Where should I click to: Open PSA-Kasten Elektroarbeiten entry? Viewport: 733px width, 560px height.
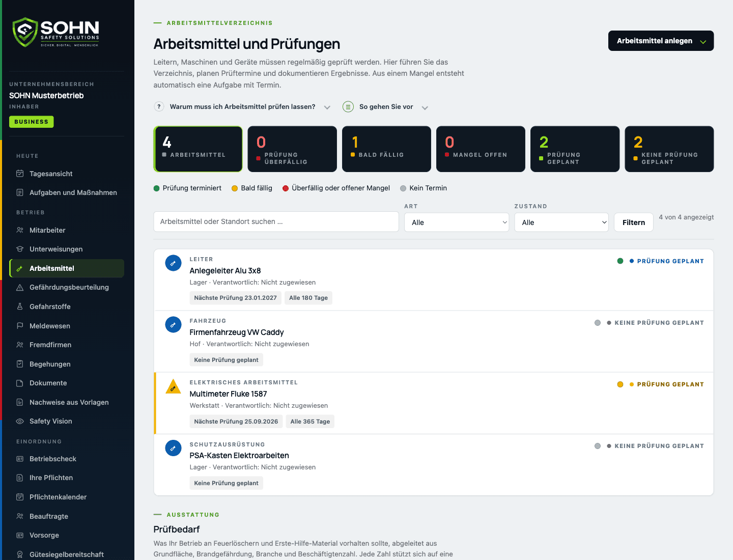click(434, 465)
